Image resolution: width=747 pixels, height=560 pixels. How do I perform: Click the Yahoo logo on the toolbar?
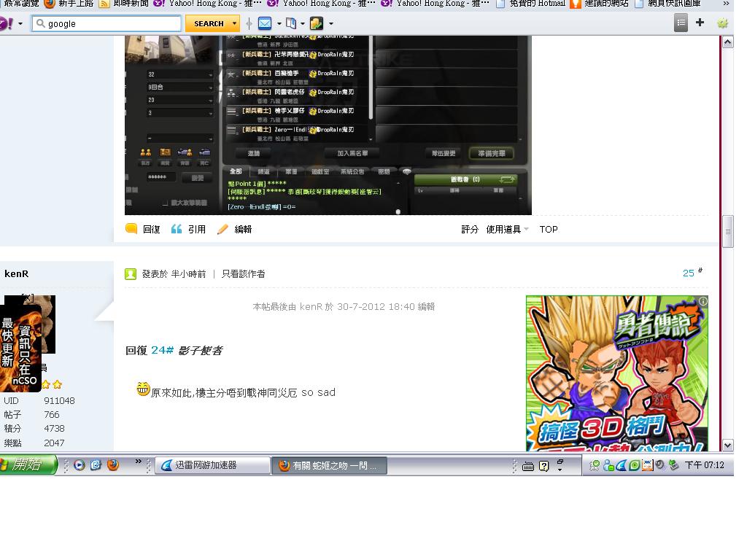(x=6, y=23)
